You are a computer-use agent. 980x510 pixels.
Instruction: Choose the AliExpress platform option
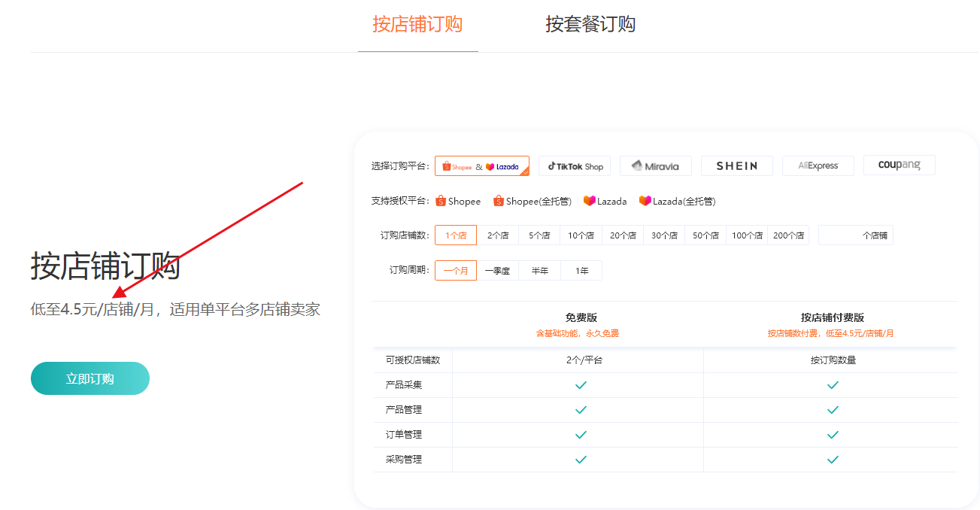pyautogui.click(x=818, y=165)
